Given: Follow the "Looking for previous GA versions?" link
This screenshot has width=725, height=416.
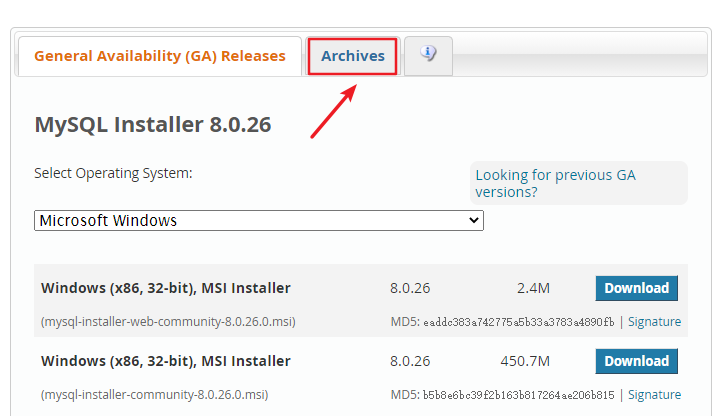Looking at the screenshot, I should click(555, 183).
